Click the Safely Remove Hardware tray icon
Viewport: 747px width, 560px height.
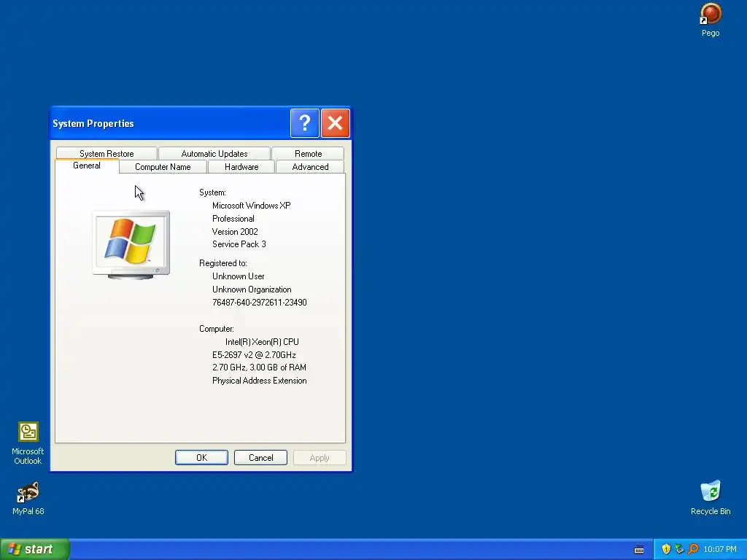point(679,549)
